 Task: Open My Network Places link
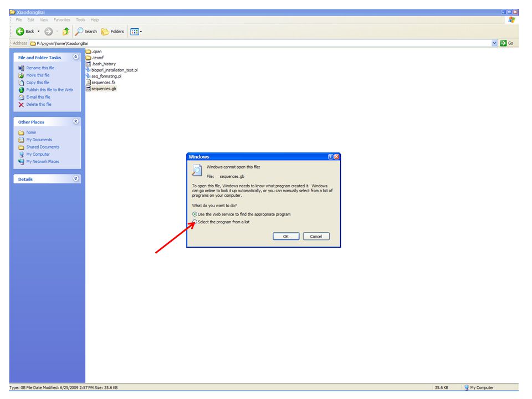pos(43,161)
